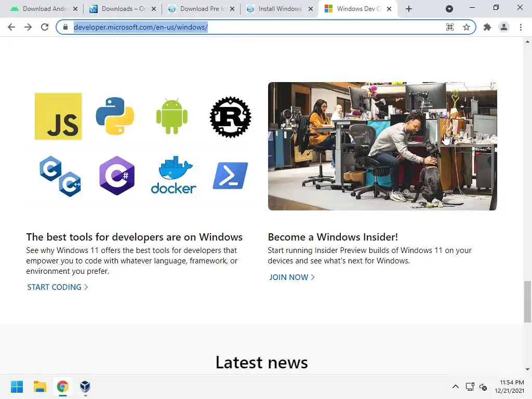Viewport: 532px width, 399px height.
Task: Click the C and C++ logo
Action: (60, 177)
